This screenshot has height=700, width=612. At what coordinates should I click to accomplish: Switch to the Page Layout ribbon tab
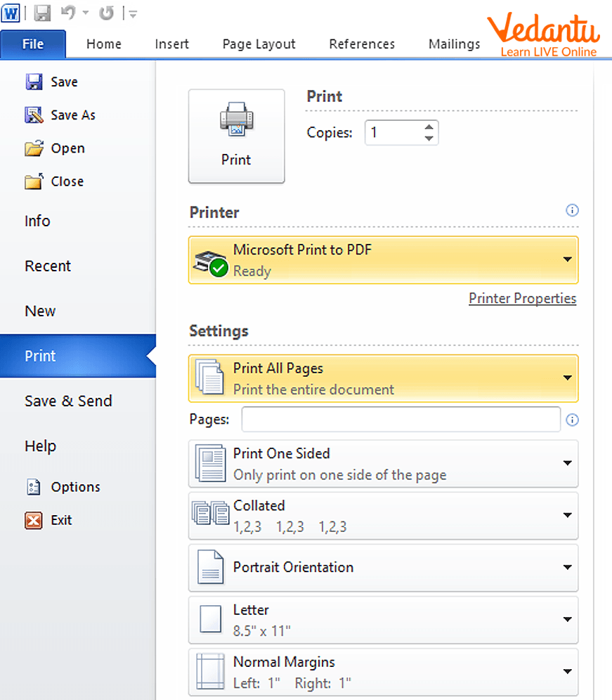pyautogui.click(x=259, y=44)
